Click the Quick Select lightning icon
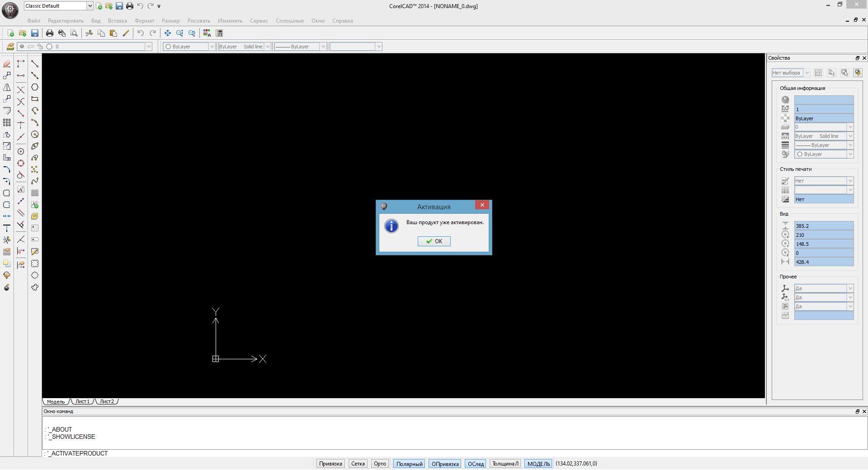 click(x=858, y=73)
